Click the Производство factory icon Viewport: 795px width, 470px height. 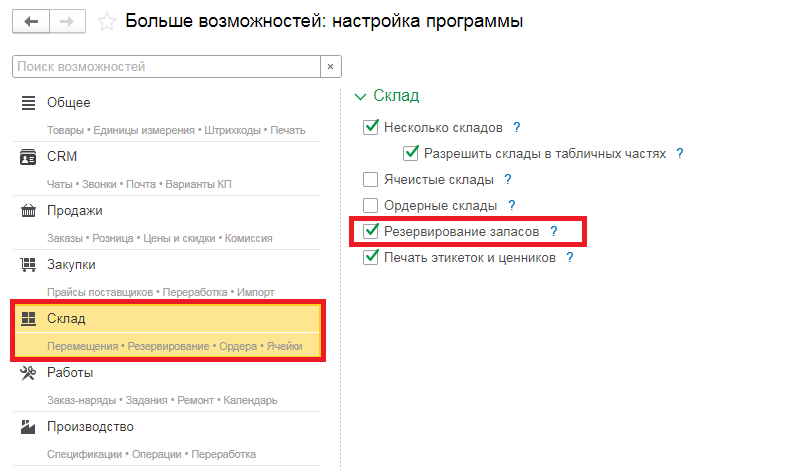pos(28,427)
